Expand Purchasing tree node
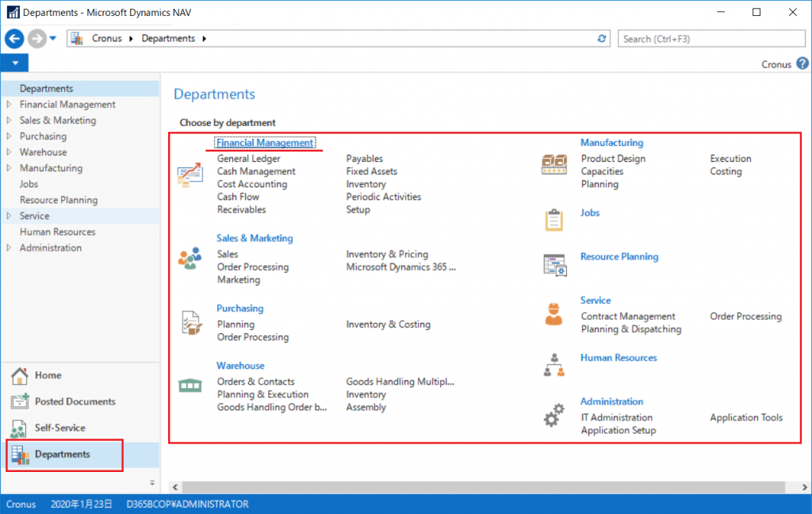812x514 pixels. pyautogui.click(x=9, y=136)
